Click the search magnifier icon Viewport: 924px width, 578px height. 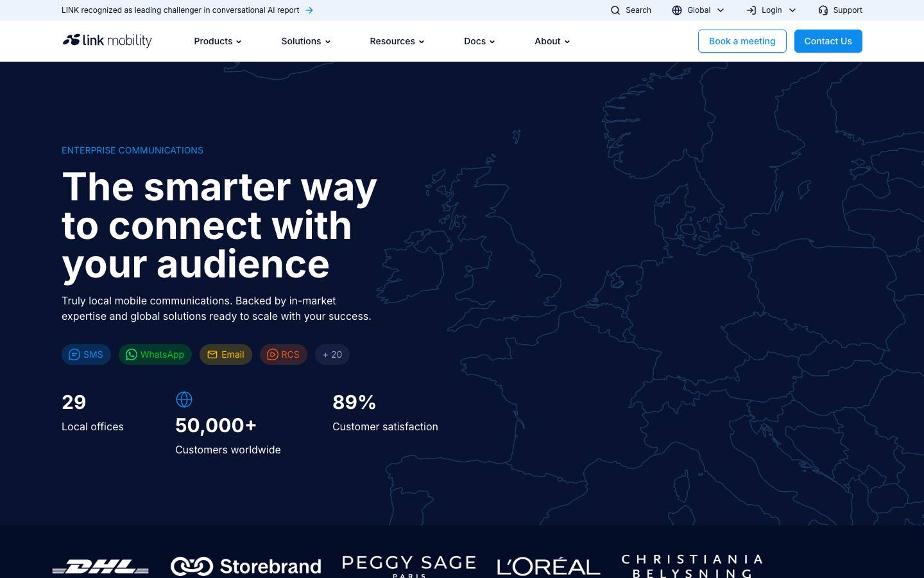[x=615, y=10]
